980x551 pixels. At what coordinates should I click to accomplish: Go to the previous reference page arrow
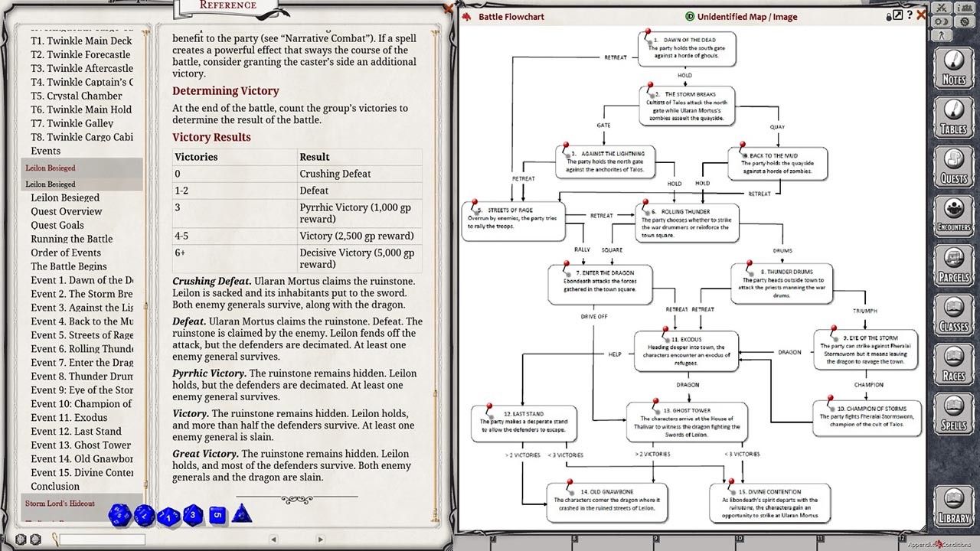[x=274, y=540]
